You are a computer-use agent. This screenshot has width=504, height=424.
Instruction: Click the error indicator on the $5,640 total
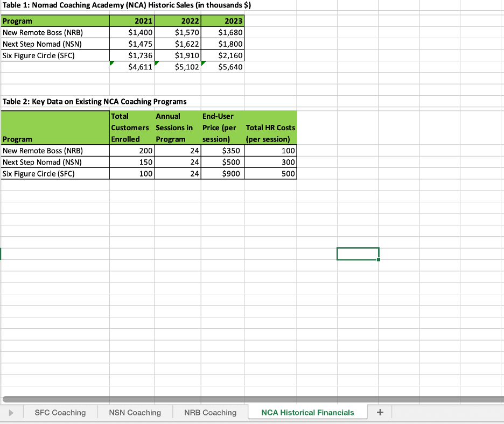(x=204, y=63)
